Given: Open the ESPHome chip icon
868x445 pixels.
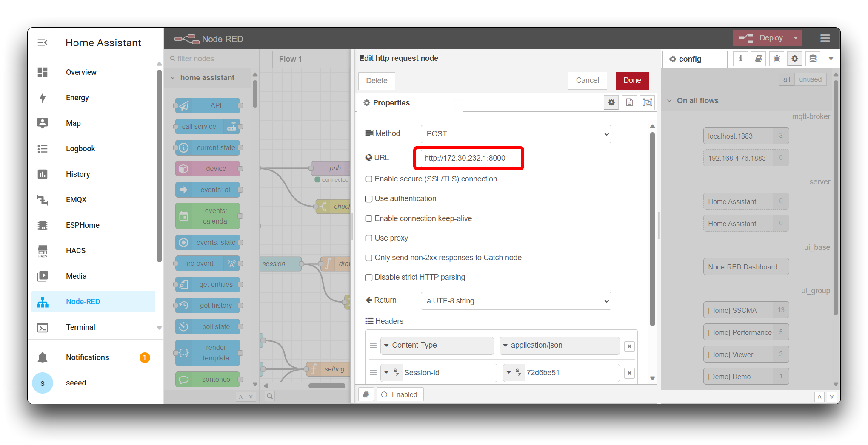Looking at the screenshot, I should 43,225.
